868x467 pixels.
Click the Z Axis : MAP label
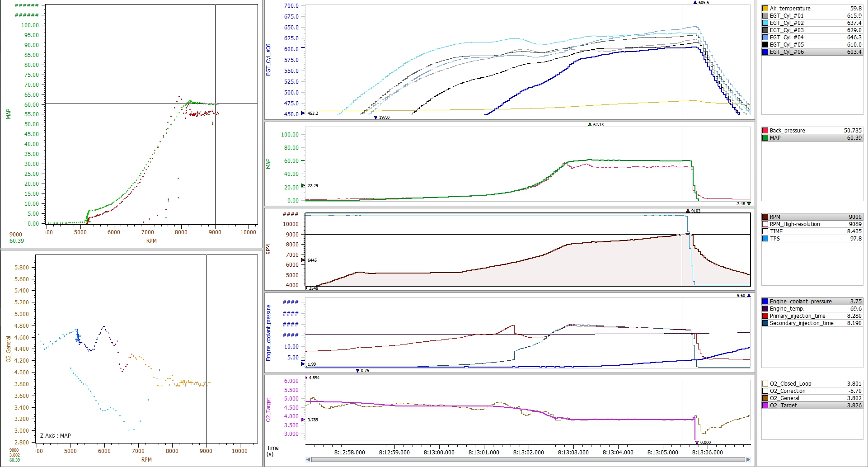pyautogui.click(x=55, y=436)
